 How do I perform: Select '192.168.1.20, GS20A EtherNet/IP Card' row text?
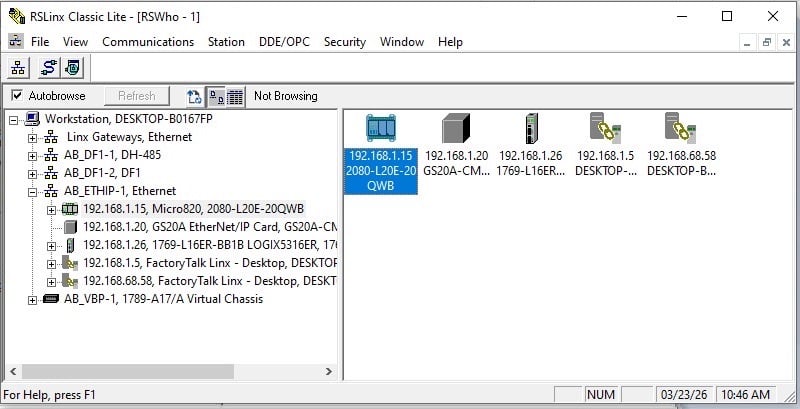[210, 227]
